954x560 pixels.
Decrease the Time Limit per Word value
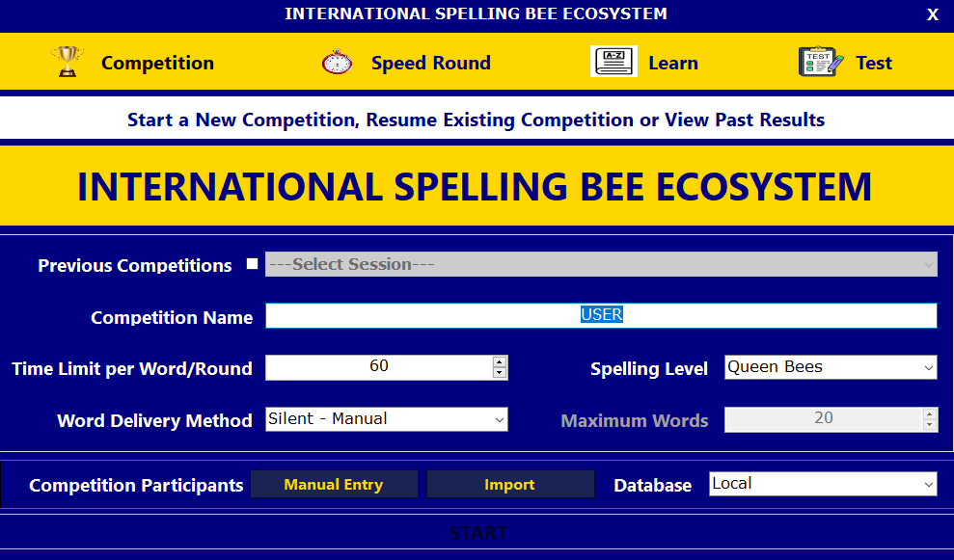[x=499, y=373]
